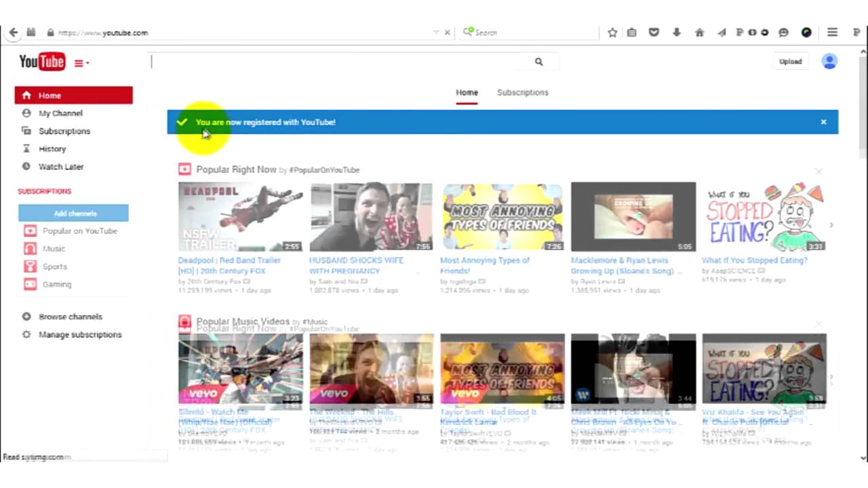
Task: Open the Husband Shocks Wife video thumbnail
Action: (x=371, y=217)
